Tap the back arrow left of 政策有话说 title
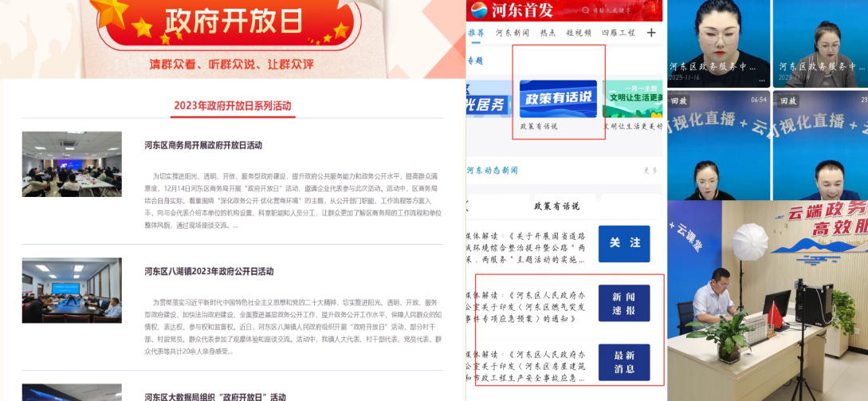Viewport: 868px width, 401px height. pyautogui.click(x=467, y=206)
